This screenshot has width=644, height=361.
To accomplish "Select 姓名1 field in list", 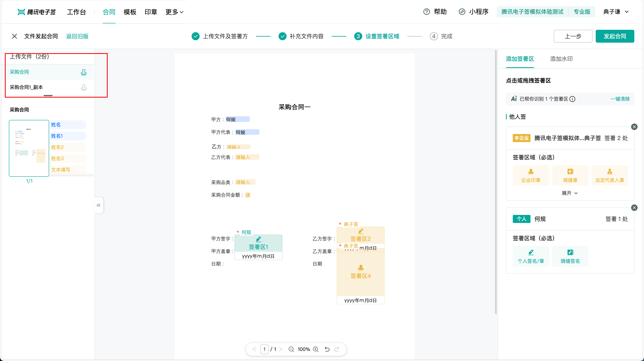I will click(x=68, y=136).
